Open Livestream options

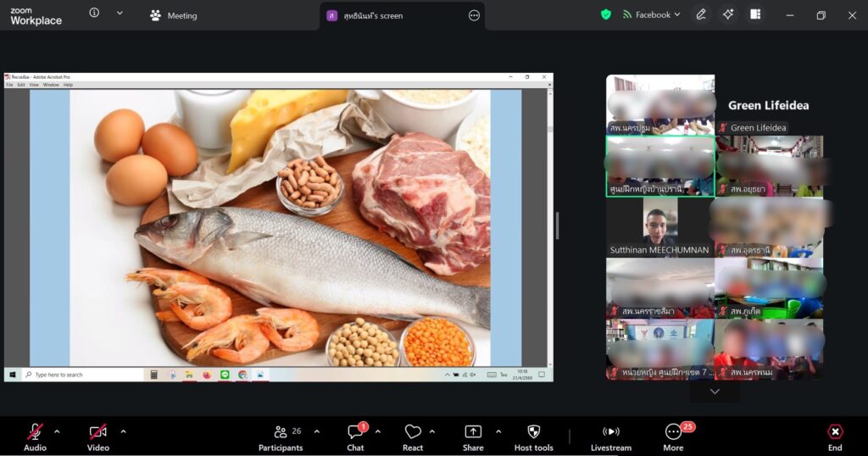(x=610, y=437)
